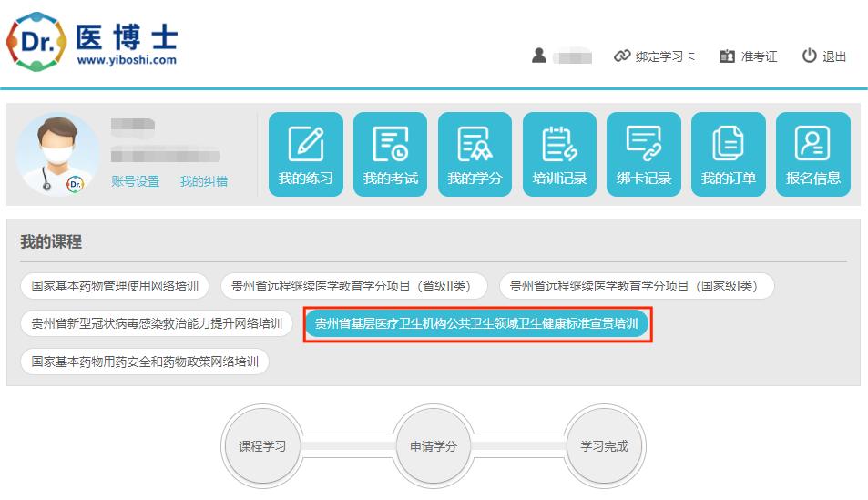Open 我的订单 orders tile
The height and width of the screenshot is (500, 868).
pyautogui.click(x=728, y=154)
